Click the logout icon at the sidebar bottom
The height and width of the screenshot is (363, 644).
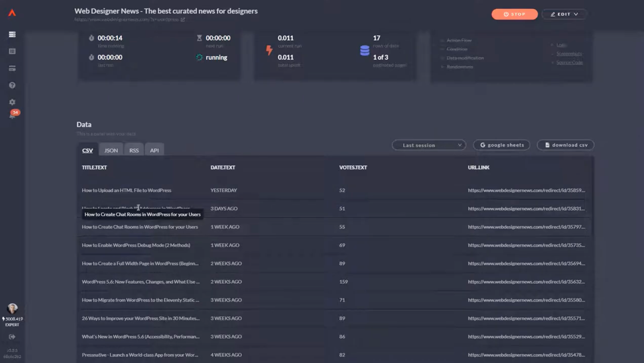click(12, 337)
